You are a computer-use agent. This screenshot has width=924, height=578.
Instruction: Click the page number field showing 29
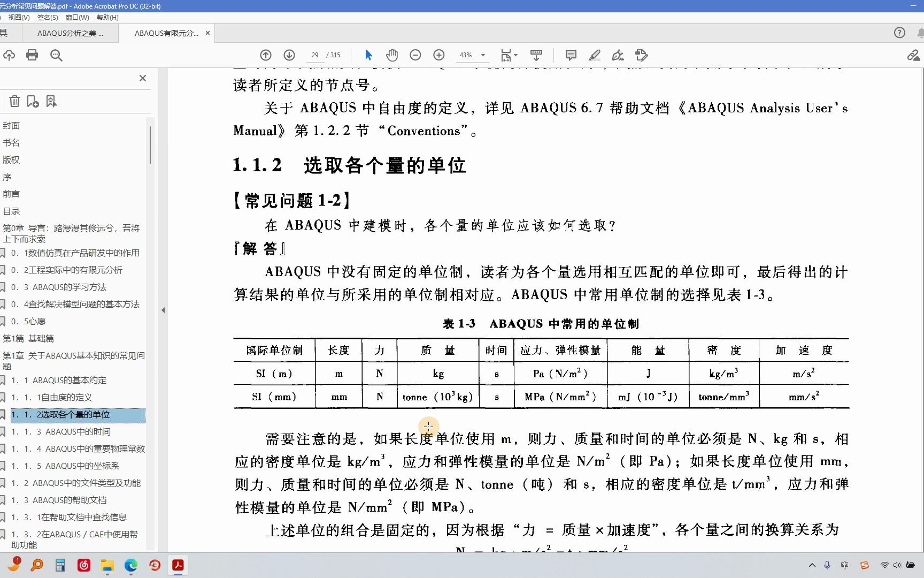(x=315, y=55)
